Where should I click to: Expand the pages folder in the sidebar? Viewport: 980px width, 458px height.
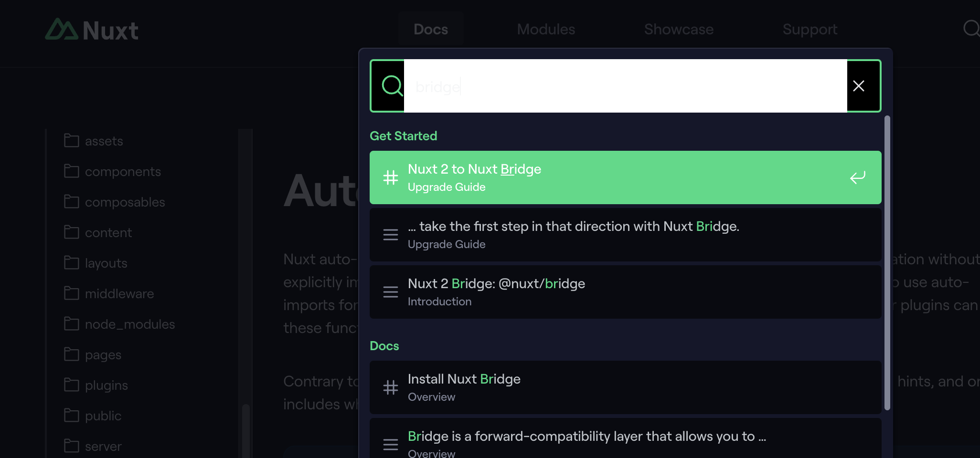(x=103, y=354)
